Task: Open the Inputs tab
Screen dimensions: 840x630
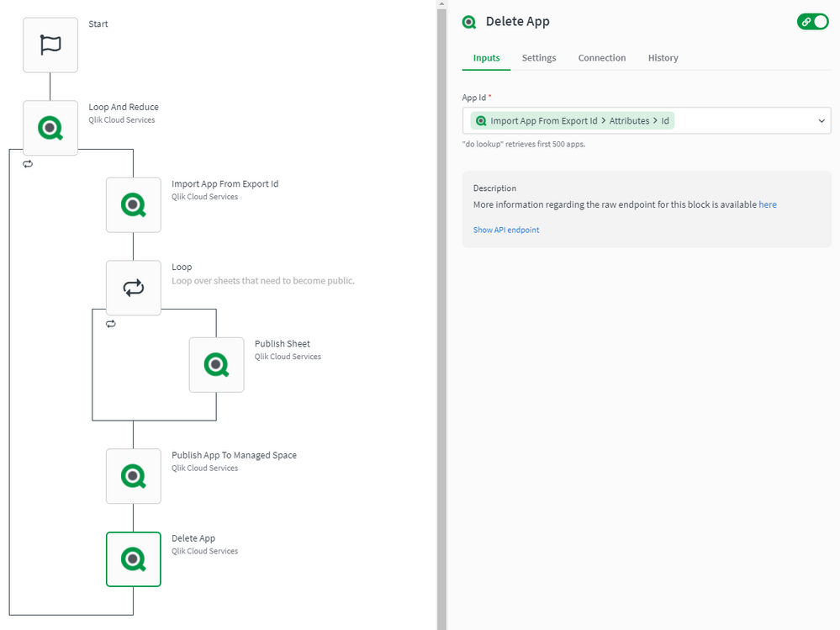Action: pos(486,58)
